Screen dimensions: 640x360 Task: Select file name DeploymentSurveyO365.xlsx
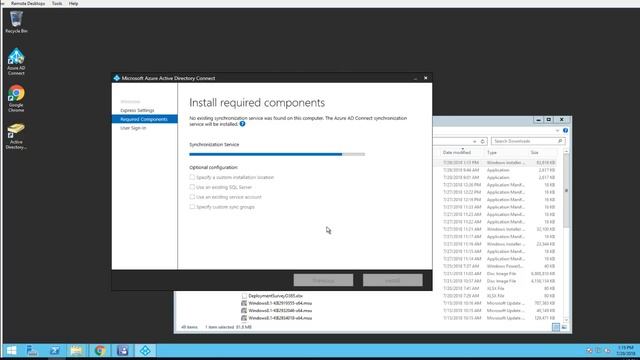click(275, 296)
